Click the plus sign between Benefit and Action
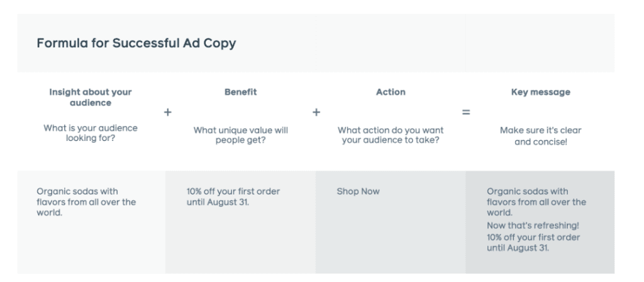Image resolution: width=644 pixels, height=282 pixels. pyautogui.click(x=316, y=113)
